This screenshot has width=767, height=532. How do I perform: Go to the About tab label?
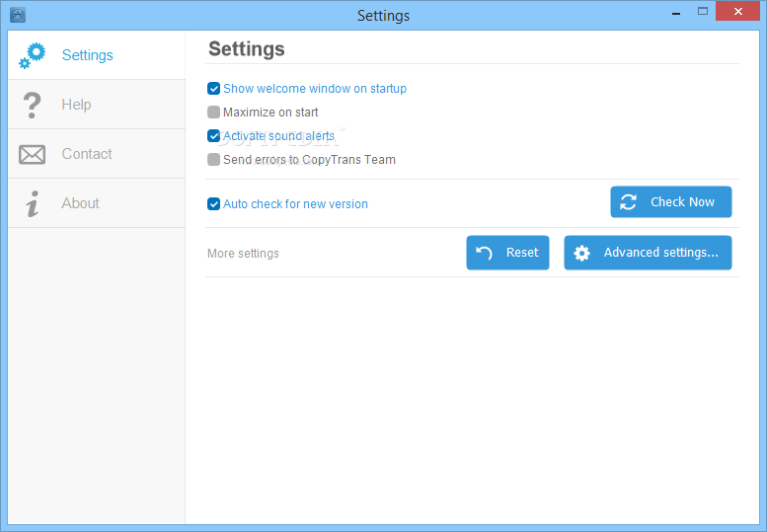(x=80, y=203)
